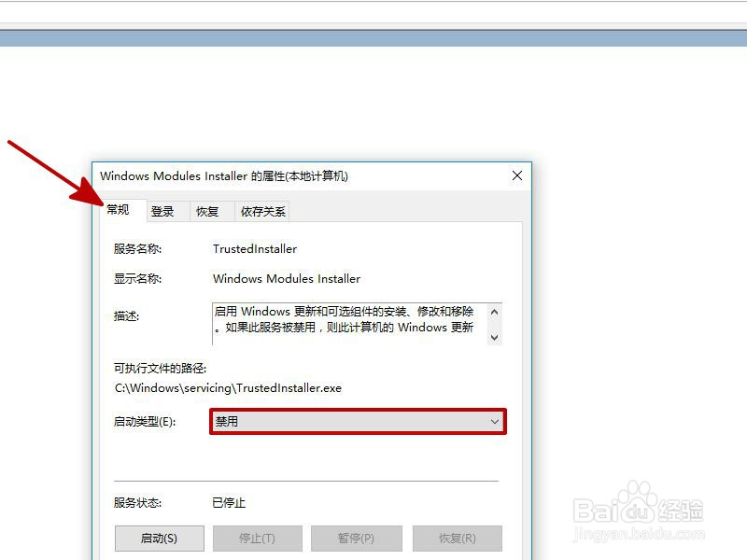Select the 常规 tab

click(x=123, y=210)
